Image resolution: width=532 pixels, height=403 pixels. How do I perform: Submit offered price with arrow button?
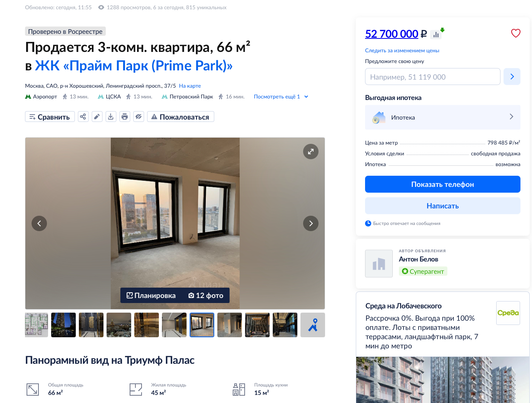tap(512, 77)
